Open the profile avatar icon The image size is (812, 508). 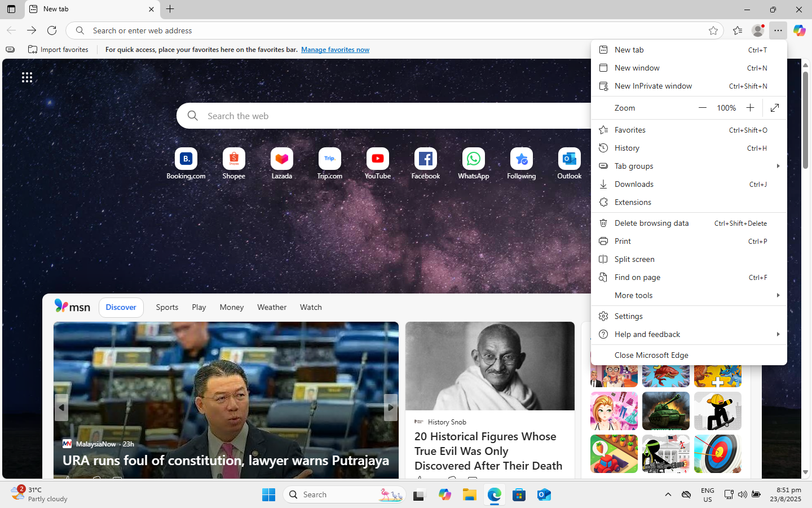click(758, 30)
